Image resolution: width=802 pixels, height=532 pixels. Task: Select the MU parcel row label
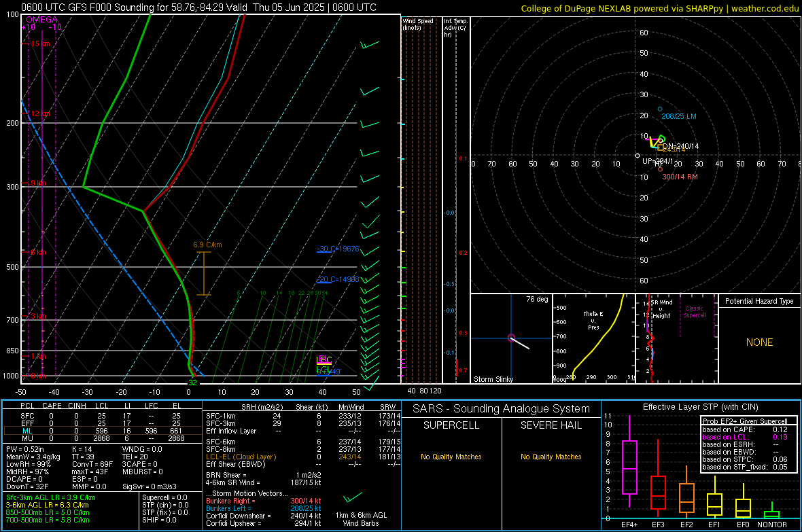point(27,438)
